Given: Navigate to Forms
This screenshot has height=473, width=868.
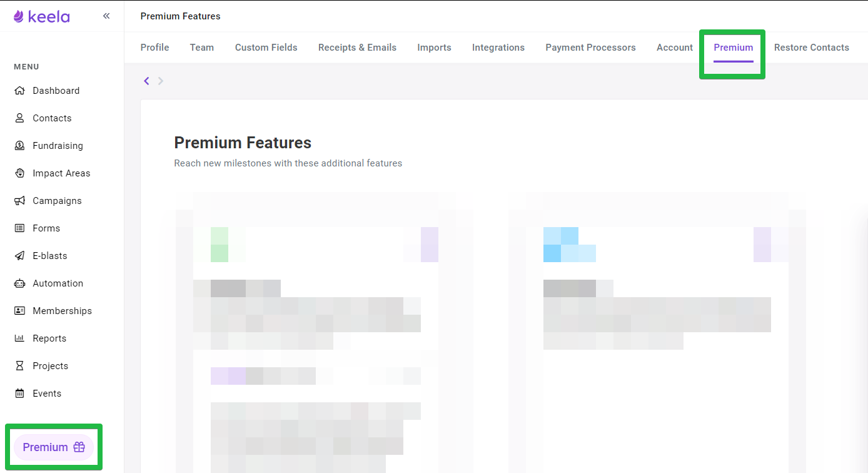Looking at the screenshot, I should [x=46, y=228].
